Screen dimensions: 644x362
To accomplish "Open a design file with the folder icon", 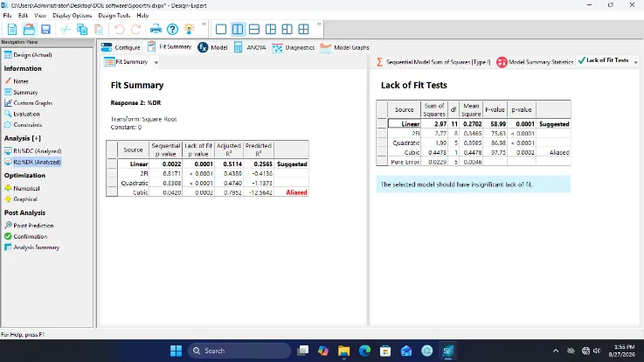I will click(29, 29).
